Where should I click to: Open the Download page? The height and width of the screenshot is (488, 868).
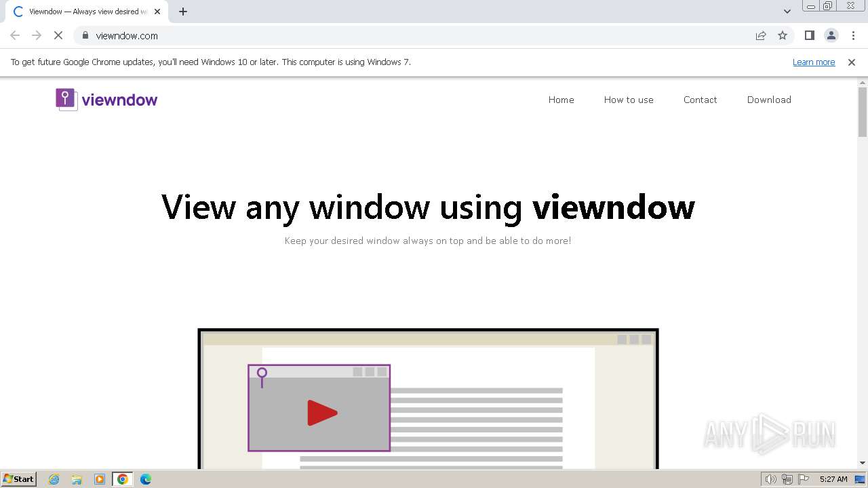769,100
